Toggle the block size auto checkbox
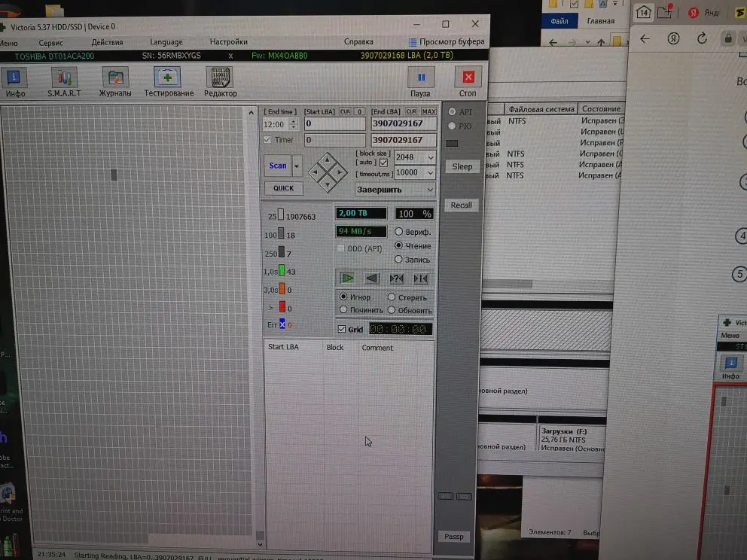Image resolution: width=747 pixels, height=560 pixels. [383, 163]
